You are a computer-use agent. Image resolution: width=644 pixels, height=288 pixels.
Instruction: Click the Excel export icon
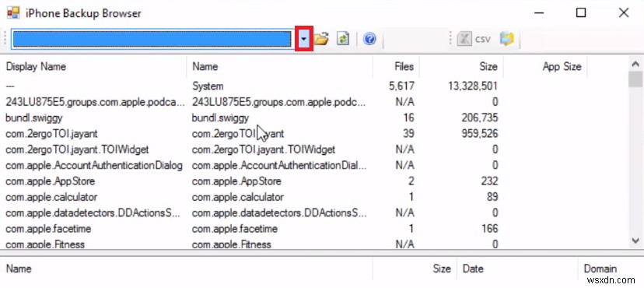click(464, 39)
